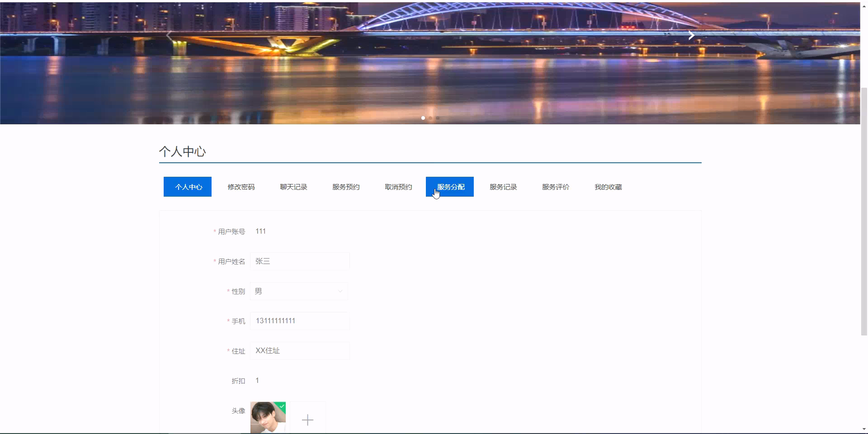Select the first carousel indicator dot

click(423, 118)
